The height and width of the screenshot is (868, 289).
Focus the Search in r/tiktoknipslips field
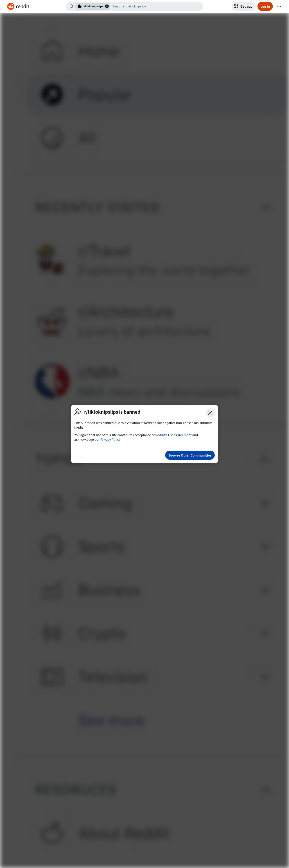coord(156,6)
